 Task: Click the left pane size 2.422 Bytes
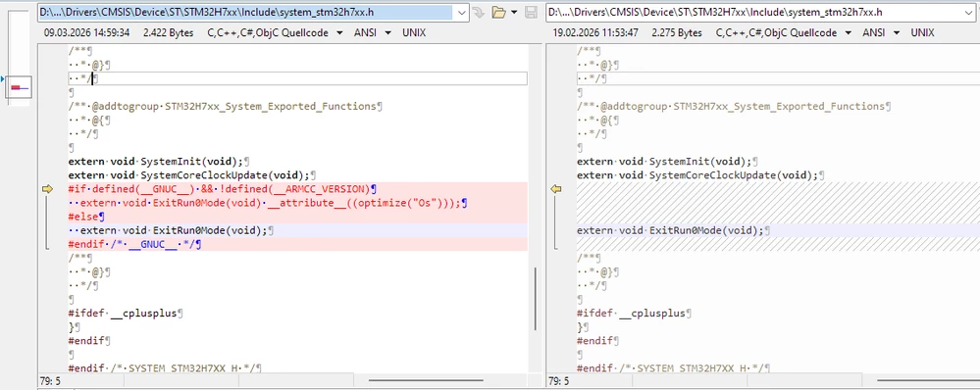[168, 33]
